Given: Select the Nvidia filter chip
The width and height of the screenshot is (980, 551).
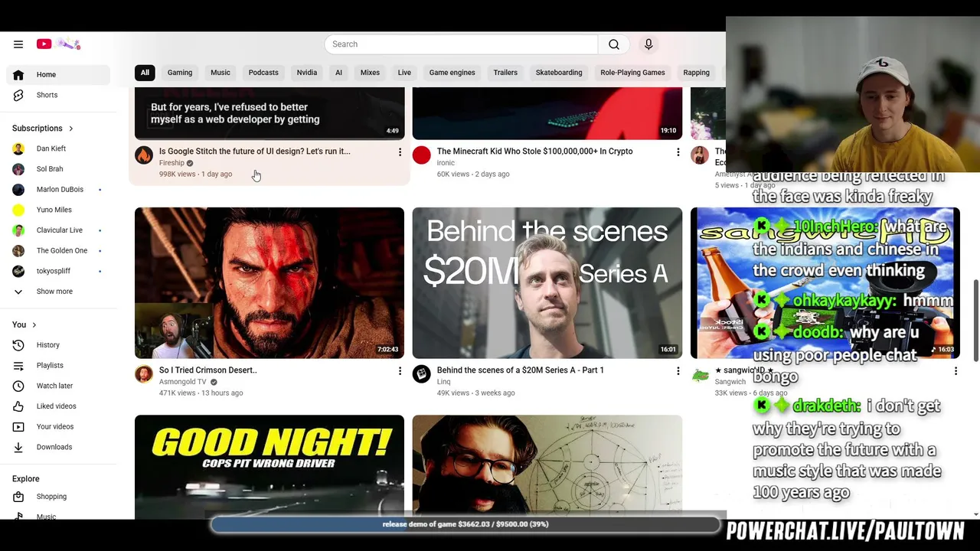Looking at the screenshot, I should tap(307, 73).
